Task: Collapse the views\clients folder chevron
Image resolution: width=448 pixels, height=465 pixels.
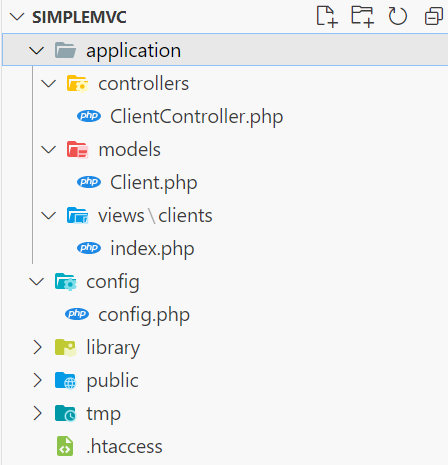Action: [x=49, y=215]
